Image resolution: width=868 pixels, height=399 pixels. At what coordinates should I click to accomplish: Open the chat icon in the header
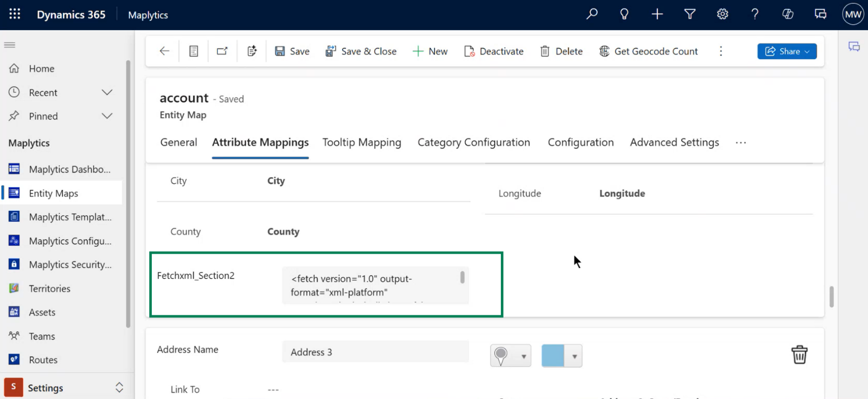tap(820, 14)
